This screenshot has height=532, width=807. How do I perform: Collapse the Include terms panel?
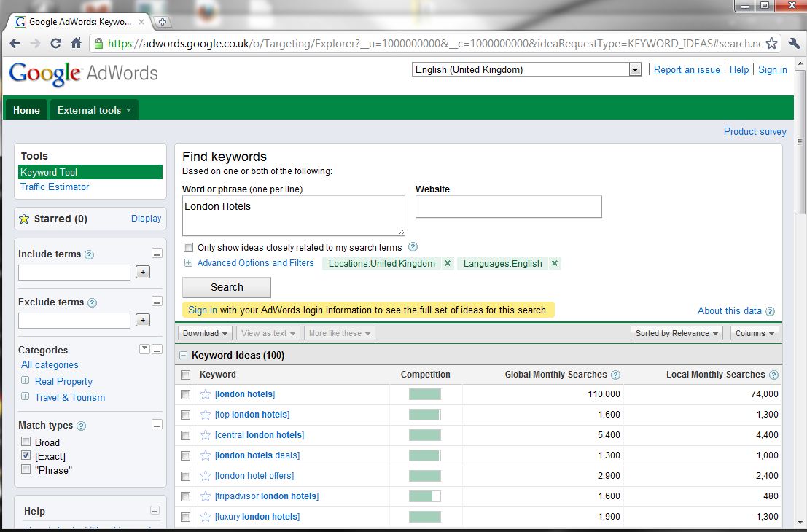(x=157, y=253)
